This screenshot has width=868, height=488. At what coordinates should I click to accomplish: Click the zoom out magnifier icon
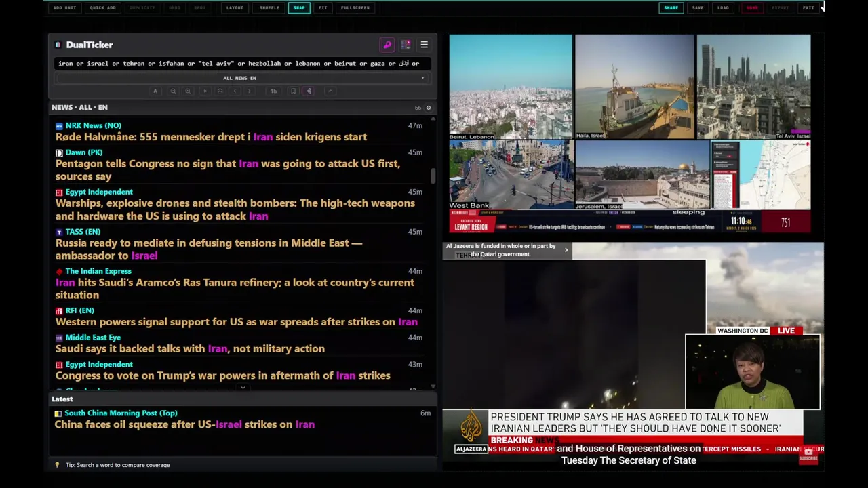[x=173, y=91]
